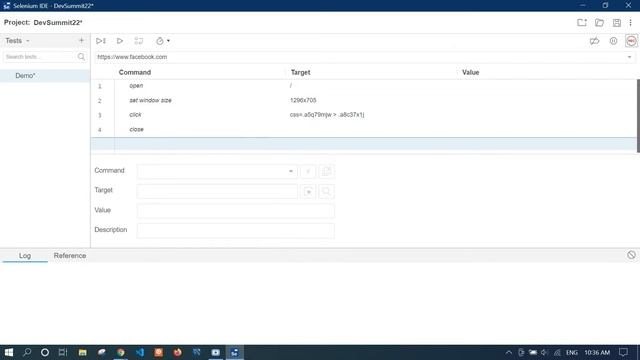Screen dimensions: 640x360
Task: Select the close command row
Action: pyautogui.click(x=363, y=129)
